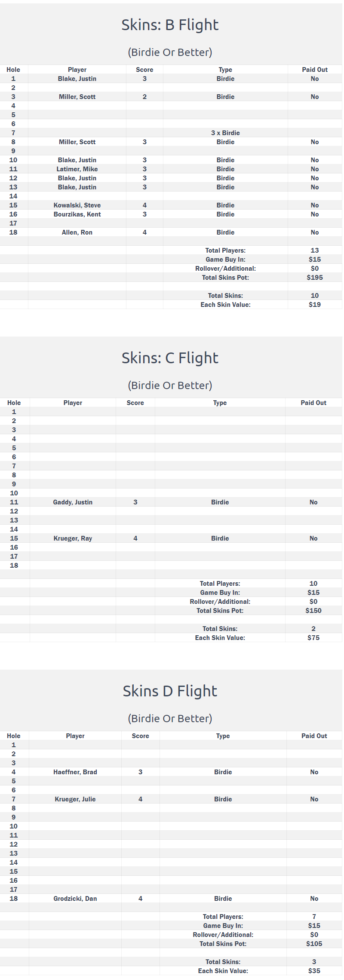The image size is (344, 980).
Task: Click the 3 x Birdie cell
Action: click(225, 133)
